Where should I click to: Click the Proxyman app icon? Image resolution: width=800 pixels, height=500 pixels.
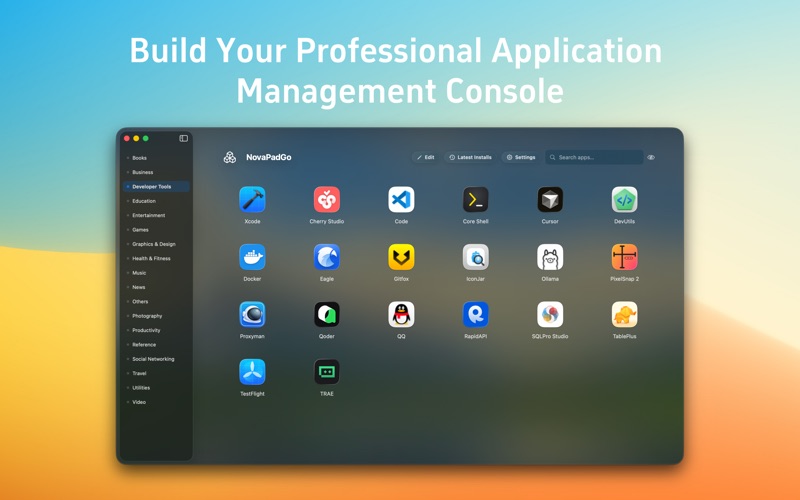[252, 314]
